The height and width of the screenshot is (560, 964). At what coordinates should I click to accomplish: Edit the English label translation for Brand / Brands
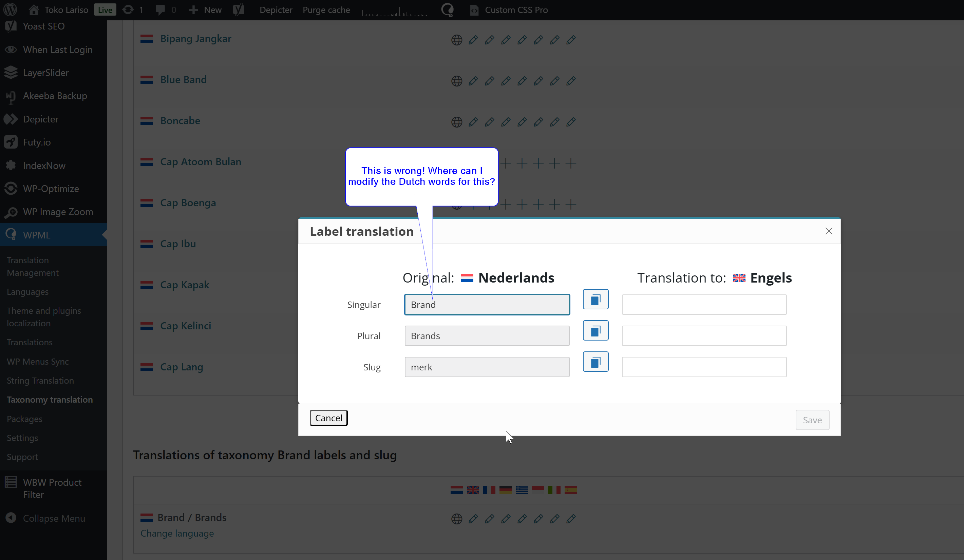click(x=473, y=519)
